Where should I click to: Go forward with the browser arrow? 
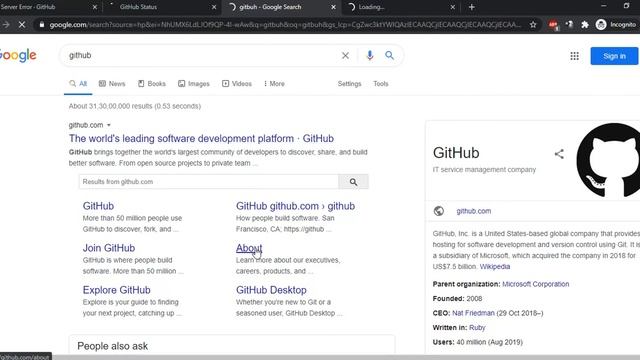click(x=6, y=25)
